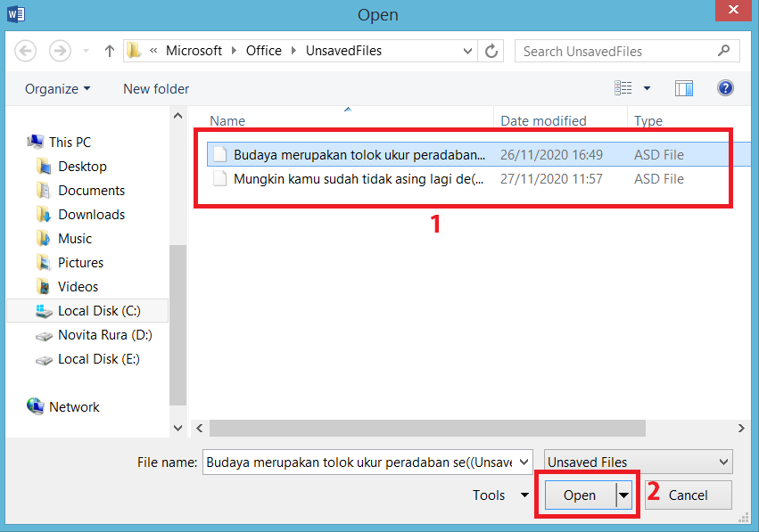Sort by the Type column header

point(648,120)
